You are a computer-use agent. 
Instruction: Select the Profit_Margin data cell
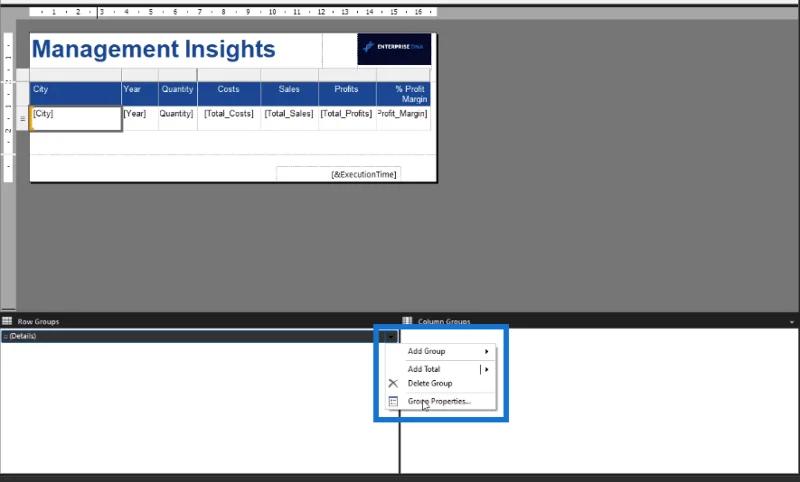[403, 118]
